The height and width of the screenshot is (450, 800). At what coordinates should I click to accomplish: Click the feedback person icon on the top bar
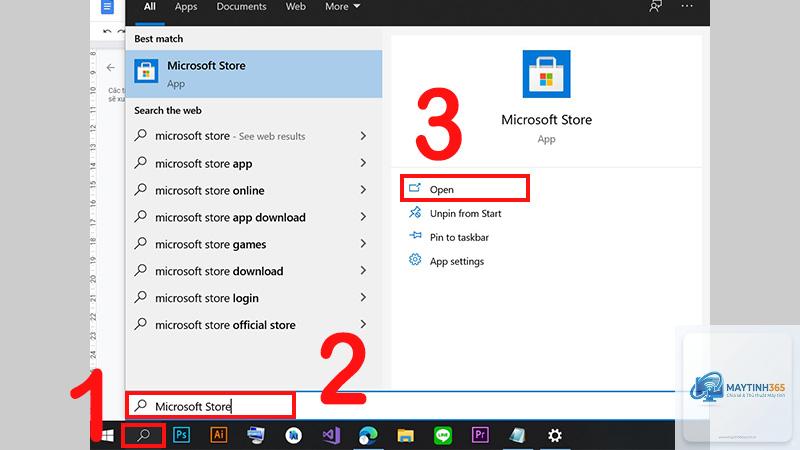pyautogui.click(x=655, y=7)
